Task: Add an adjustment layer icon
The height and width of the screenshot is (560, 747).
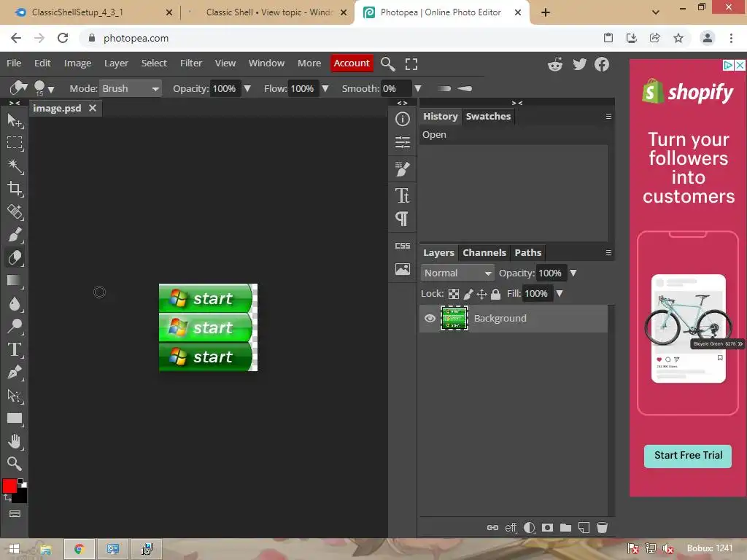Action: click(529, 528)
